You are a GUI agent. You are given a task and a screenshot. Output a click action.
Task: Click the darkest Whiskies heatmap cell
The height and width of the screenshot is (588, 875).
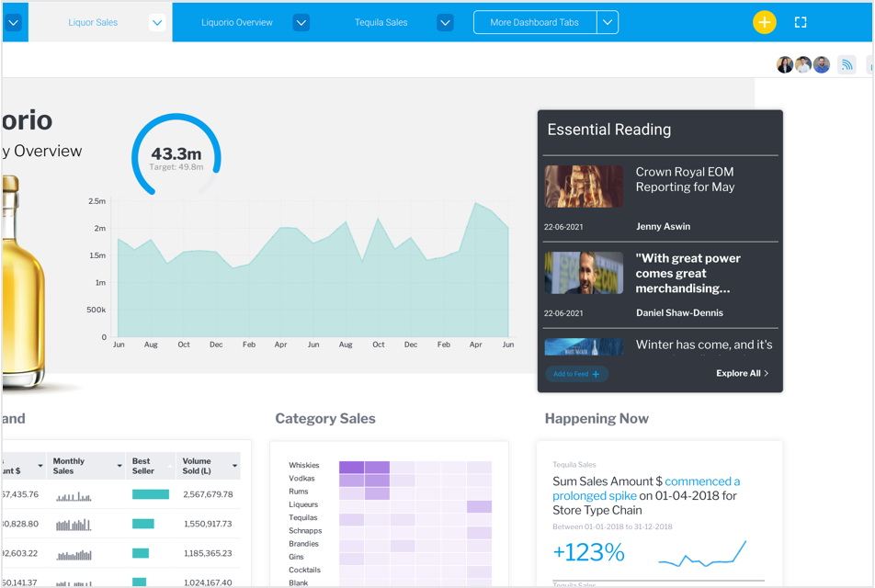pyautogui.click(x=352, y=467)
